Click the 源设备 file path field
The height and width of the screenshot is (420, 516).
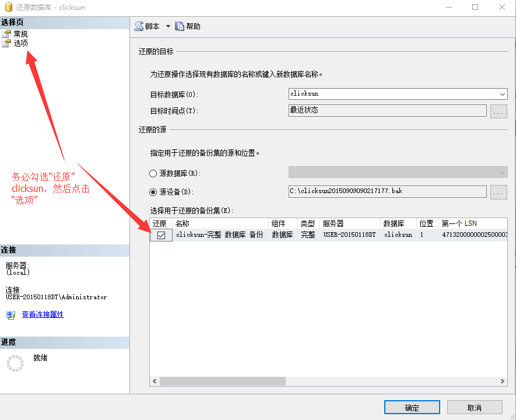[x=387, y=191]
